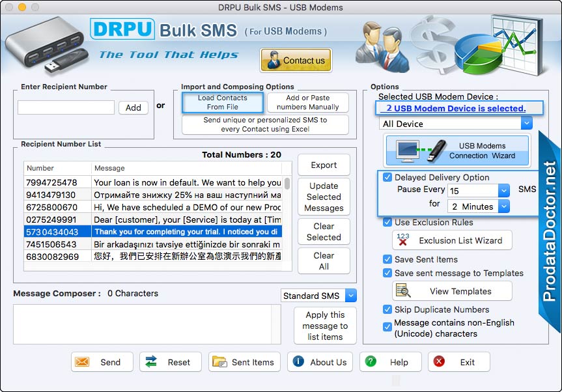Click the Message column header
The image size is (562, 392).
click(186, 168)
